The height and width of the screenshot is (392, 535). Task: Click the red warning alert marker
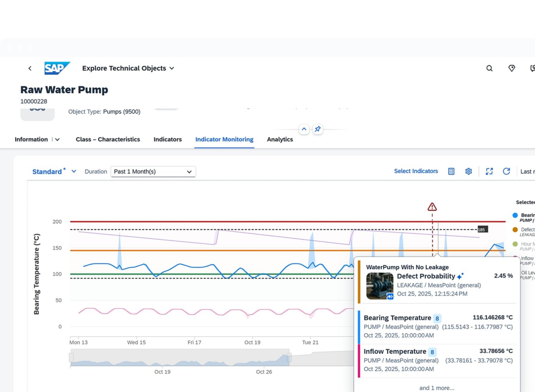coord(432,207)
